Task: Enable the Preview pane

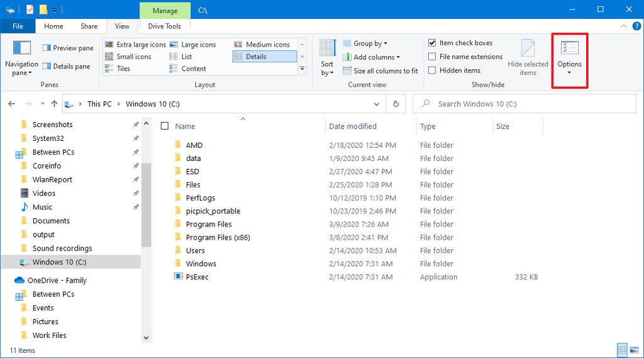Action: (68, 48)
